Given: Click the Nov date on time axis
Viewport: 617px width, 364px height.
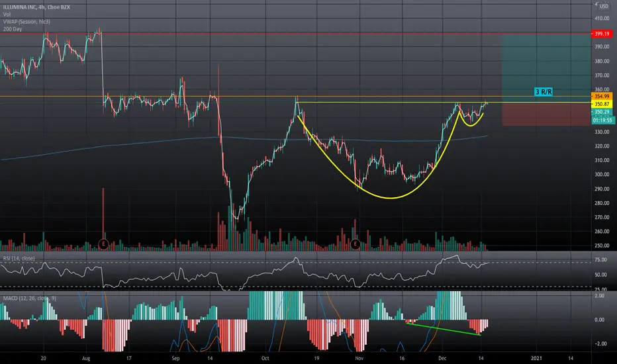Looking at the screenshot, I should click(x=359, y=358).
